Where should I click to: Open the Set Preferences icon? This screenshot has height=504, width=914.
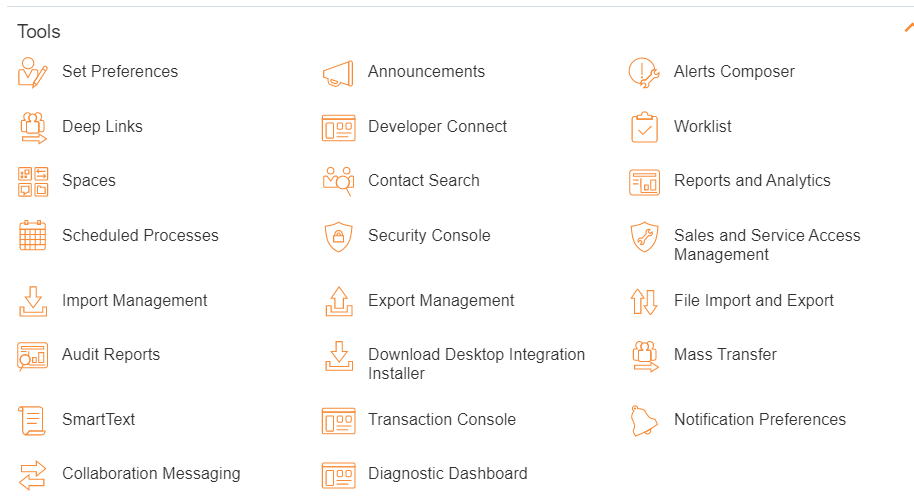pos(33,72)
